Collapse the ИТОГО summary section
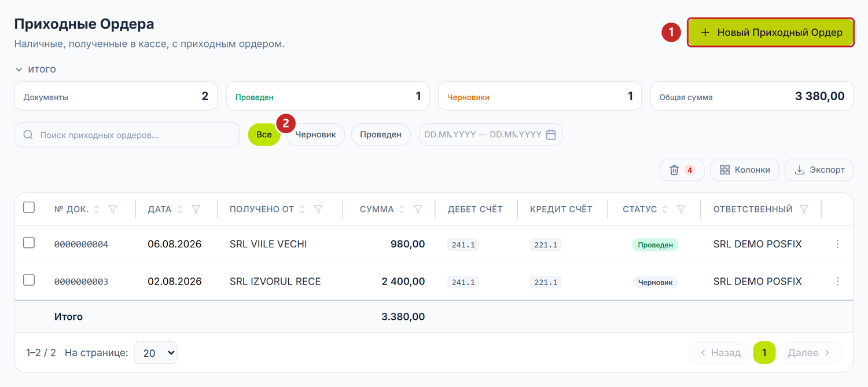 coord(36,70)
